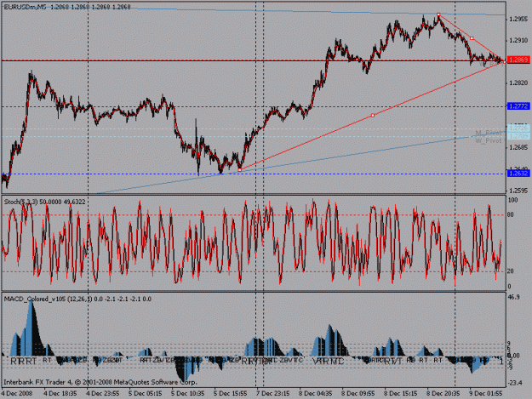532x399 pixels.
Task: Click the 7 Dec 23:15 time axis label
Action: point(272,394)
